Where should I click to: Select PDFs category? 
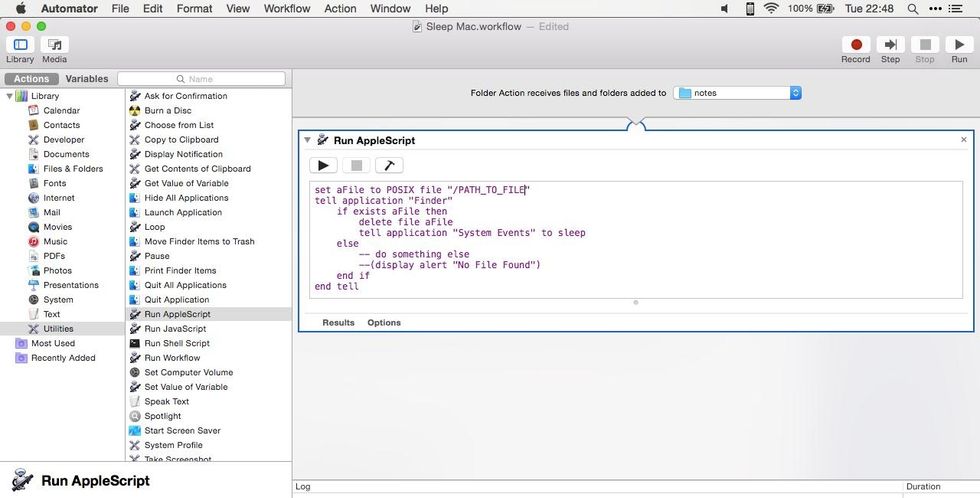54,256
